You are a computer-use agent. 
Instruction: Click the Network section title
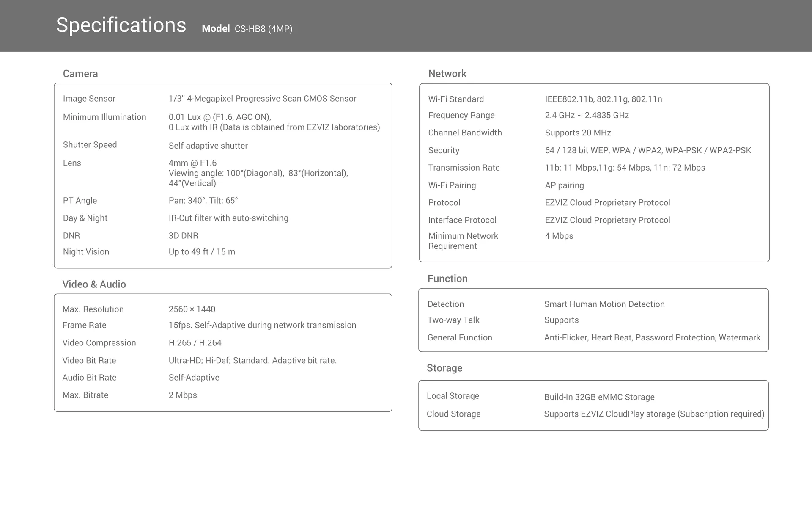click(x=447, y=74)
